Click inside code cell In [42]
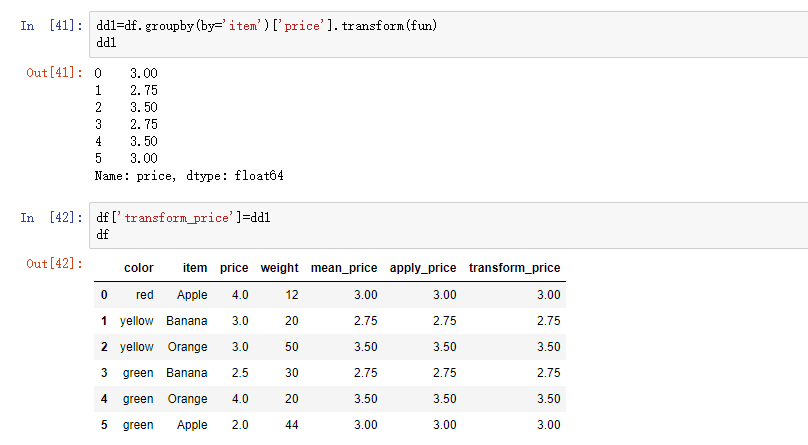Viewport: 808px width, 445px height. pyautogui.click(x=448, y=226)
